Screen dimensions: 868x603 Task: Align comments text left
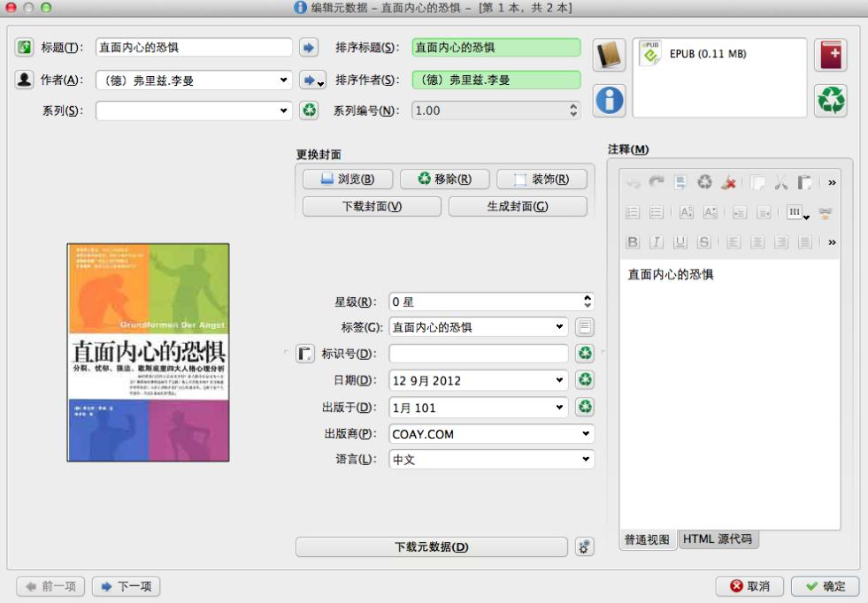(734, 241)
